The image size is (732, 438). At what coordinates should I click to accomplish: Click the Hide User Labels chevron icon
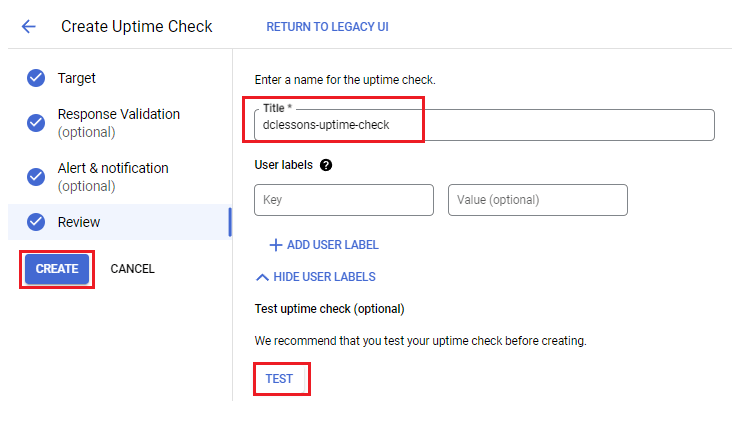pyautogui.click(x=262, y=277)
